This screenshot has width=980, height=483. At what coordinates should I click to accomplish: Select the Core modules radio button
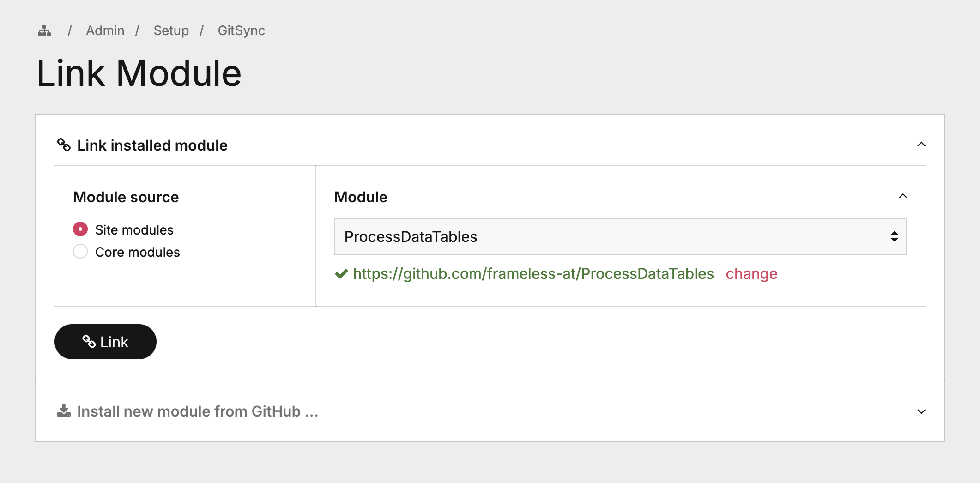[x=80, y=251]
